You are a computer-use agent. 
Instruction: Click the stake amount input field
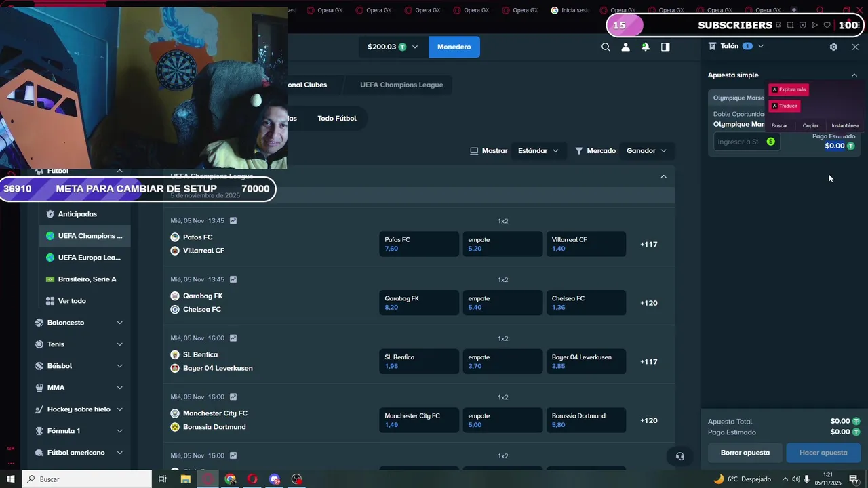pos(746,142)
